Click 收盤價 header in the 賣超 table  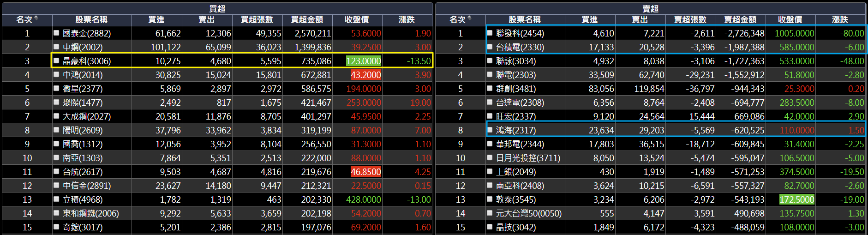click(x=790, y=19)
